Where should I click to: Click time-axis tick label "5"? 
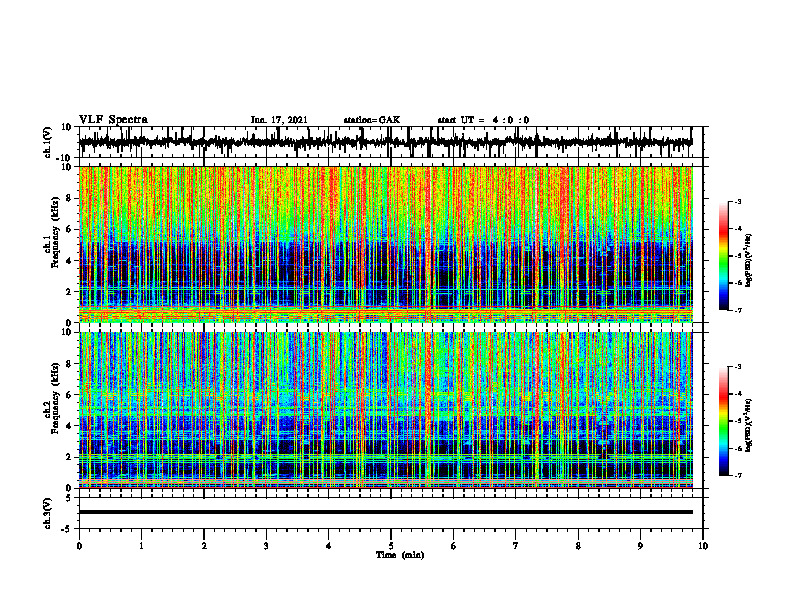[391, 546]
